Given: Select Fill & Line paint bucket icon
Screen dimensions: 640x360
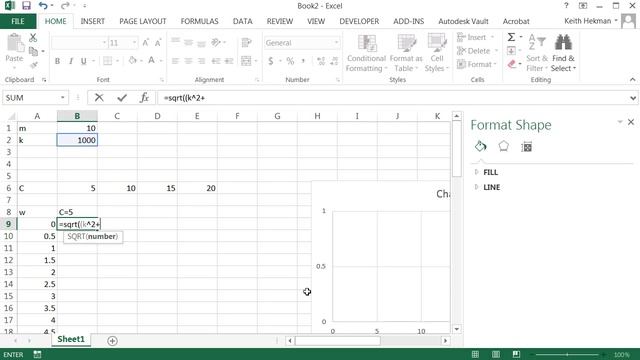Looking at the screenshot, I should click(x=481, y=147).
